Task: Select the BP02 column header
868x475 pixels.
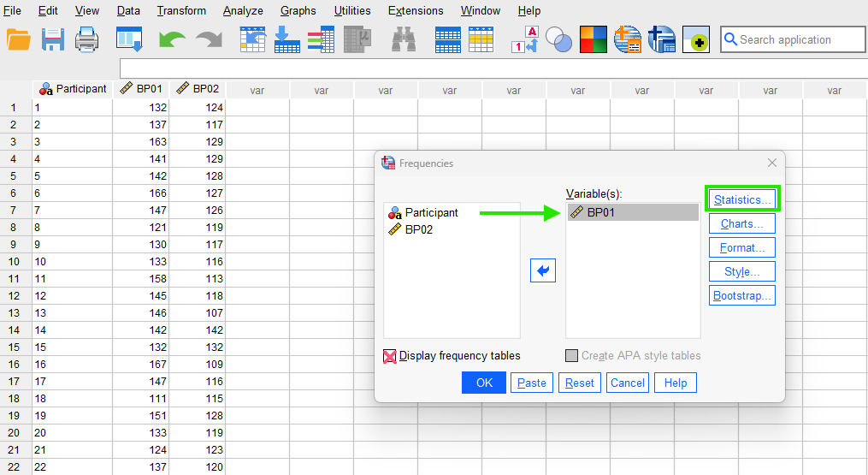Action: tap(198, 89)
